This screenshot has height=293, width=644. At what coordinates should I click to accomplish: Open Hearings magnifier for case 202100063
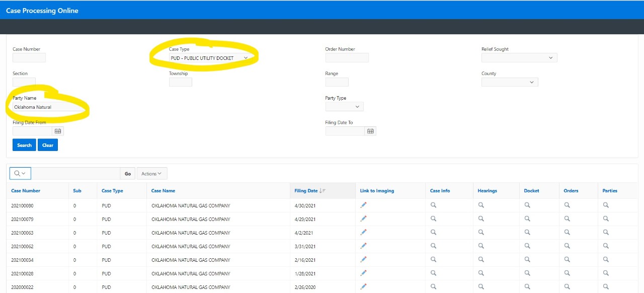coord(481,233)
